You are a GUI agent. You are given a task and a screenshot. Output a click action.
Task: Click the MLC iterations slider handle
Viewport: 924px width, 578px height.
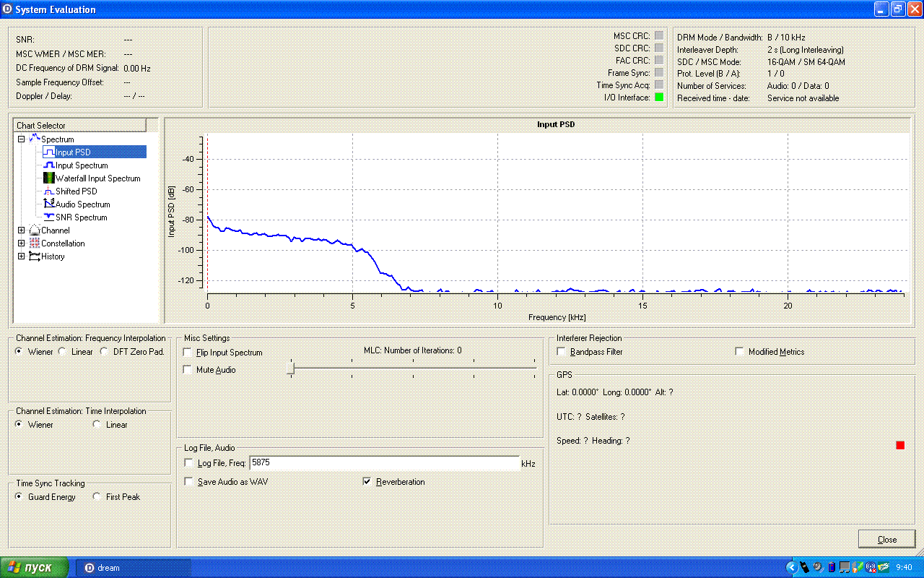290,370
